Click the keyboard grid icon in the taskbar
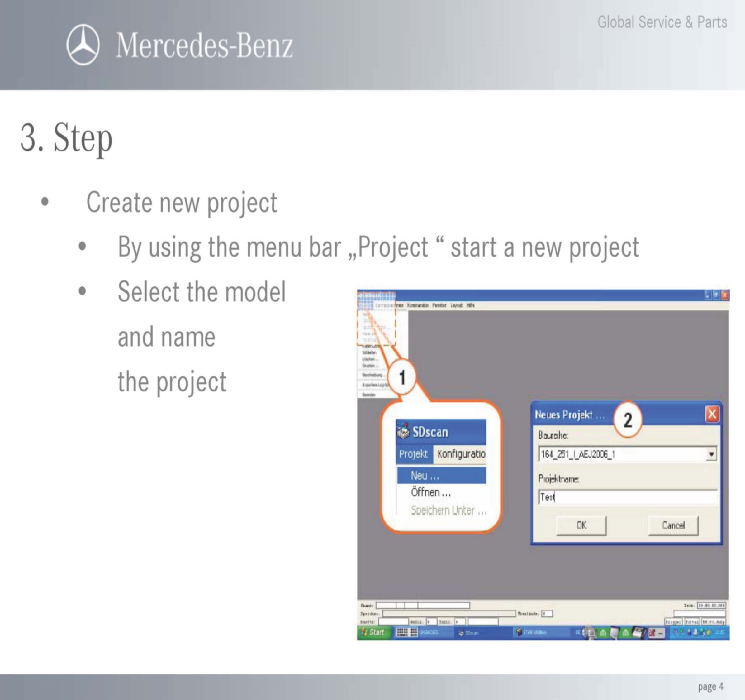Screen dimensions: 745x700 (402, 632)
